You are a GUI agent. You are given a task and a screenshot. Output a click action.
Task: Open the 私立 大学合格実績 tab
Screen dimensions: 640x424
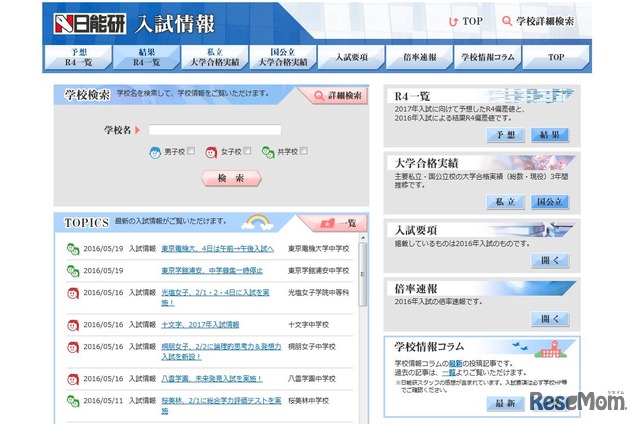215,57
